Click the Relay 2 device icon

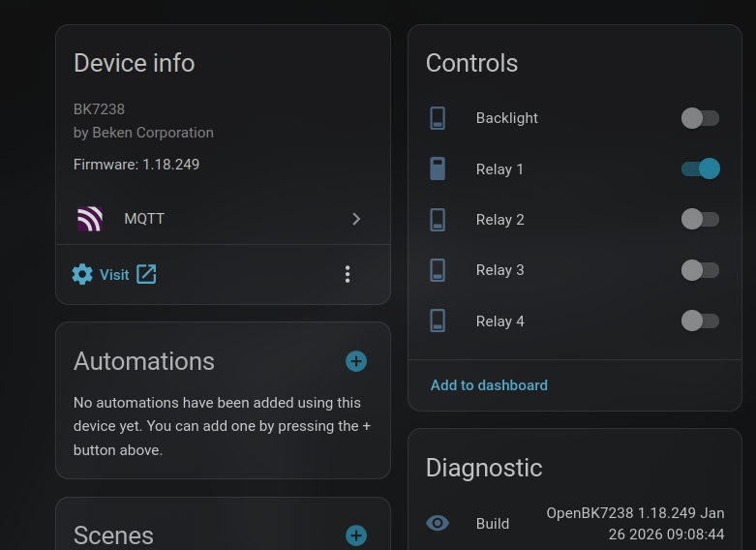pyautogui.click(x=438, y=220)
